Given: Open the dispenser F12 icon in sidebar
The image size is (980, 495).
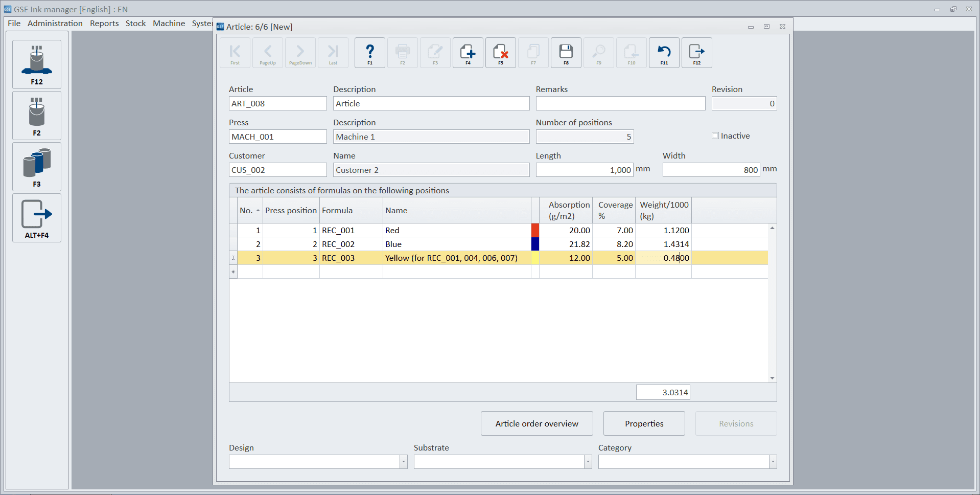Looking at the screenshot, I should [37, 64].
